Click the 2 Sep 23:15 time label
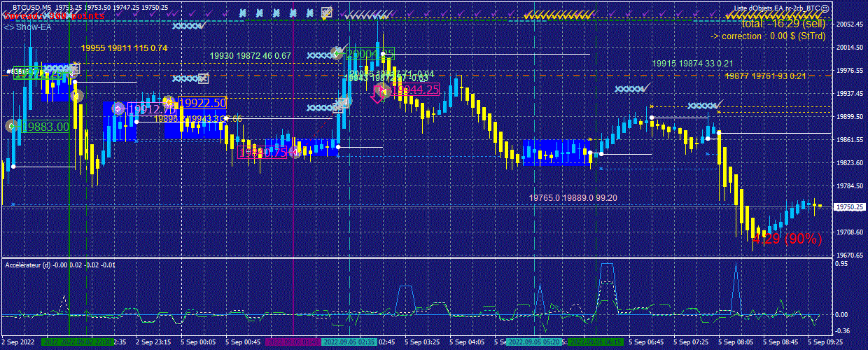The image size is (868, 350). pyautogui.click(x=153, y=343)
